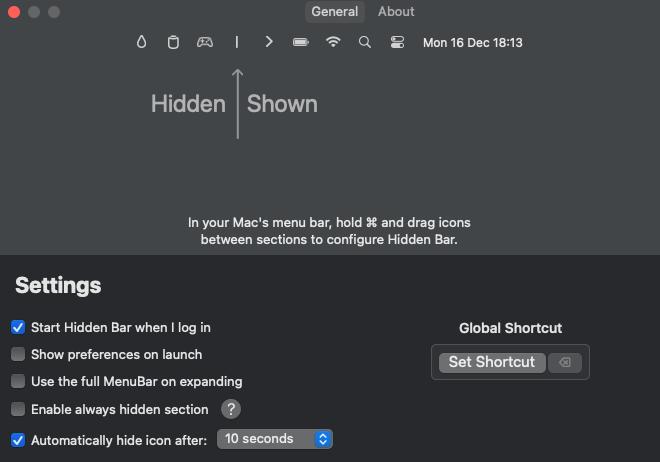660x462 pixels.
Task: Click the Wi-Fi icon
Action: pos(333,42)
